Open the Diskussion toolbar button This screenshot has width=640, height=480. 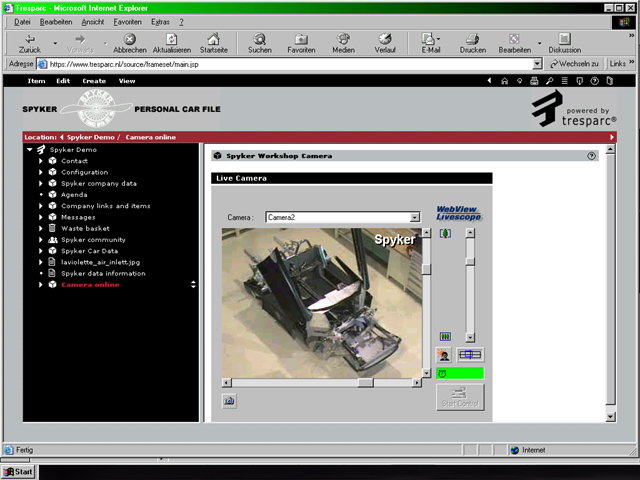coord(564,43)
